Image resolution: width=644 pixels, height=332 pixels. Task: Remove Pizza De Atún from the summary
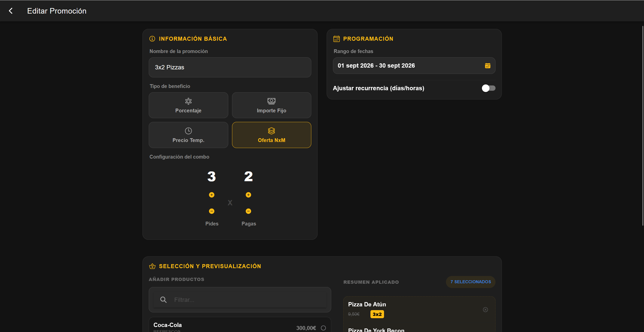[x=485, y=310]
